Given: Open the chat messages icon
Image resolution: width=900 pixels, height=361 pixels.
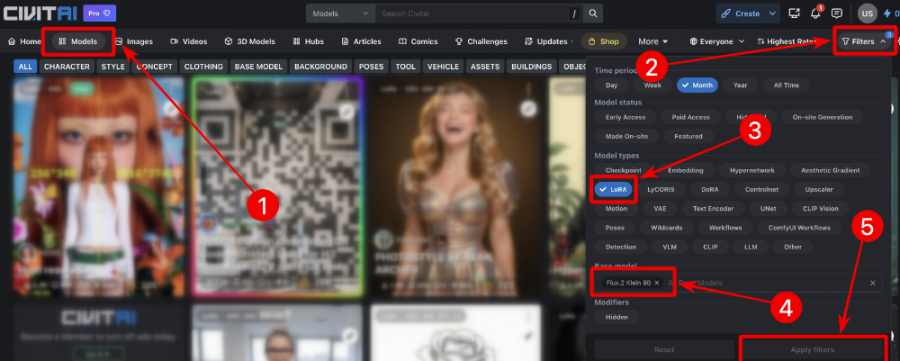Looking at the screenshot, I should (x=837, y=13).
